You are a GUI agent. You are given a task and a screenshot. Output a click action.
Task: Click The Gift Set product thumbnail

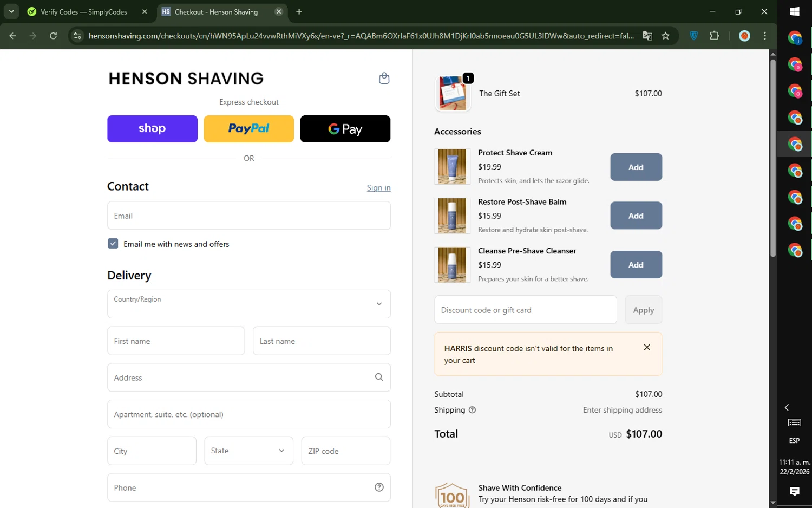[x=453, y=93]
